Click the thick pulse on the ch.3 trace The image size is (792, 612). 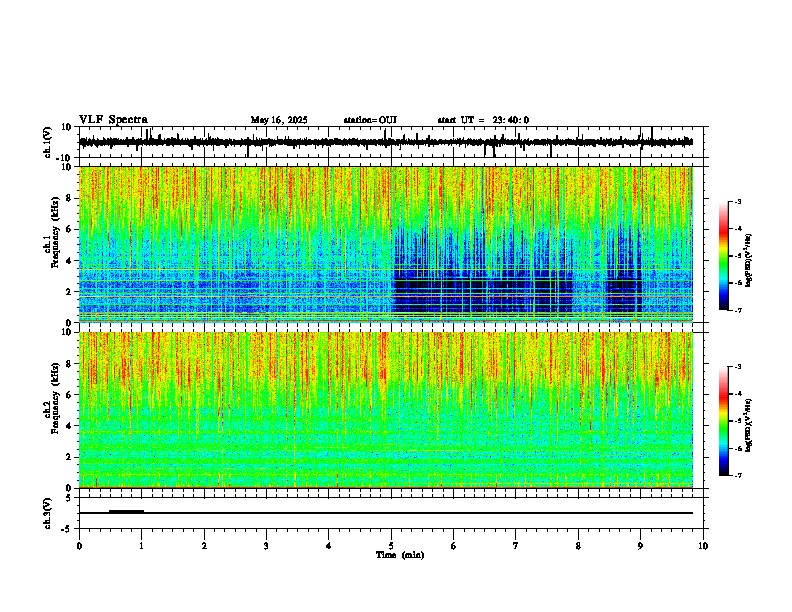[126, 511]
